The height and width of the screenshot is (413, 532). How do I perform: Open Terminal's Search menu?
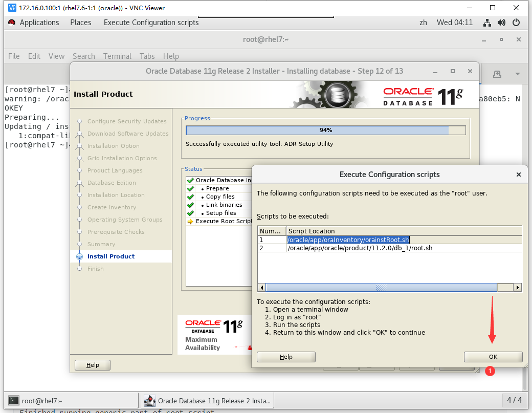click(x=84, y=56)
